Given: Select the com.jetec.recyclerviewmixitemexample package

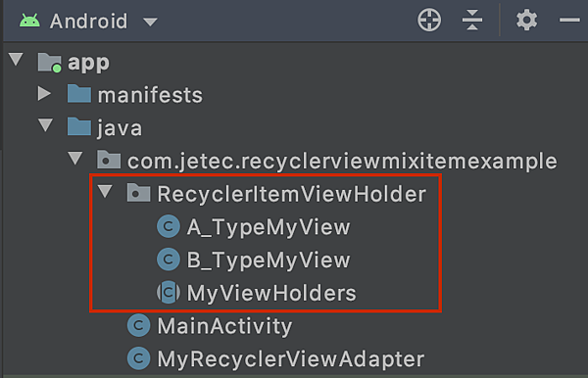Looking at the screenshot, I should 342,161.
